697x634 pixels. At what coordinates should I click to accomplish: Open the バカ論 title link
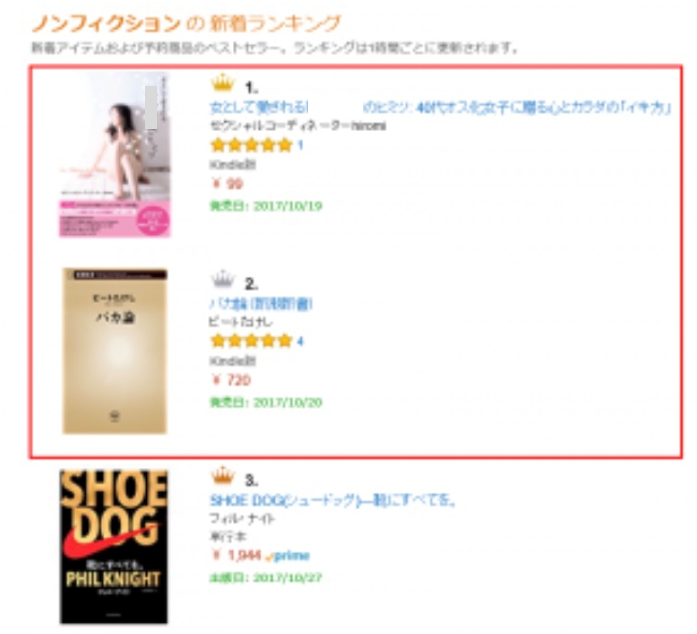261,304
